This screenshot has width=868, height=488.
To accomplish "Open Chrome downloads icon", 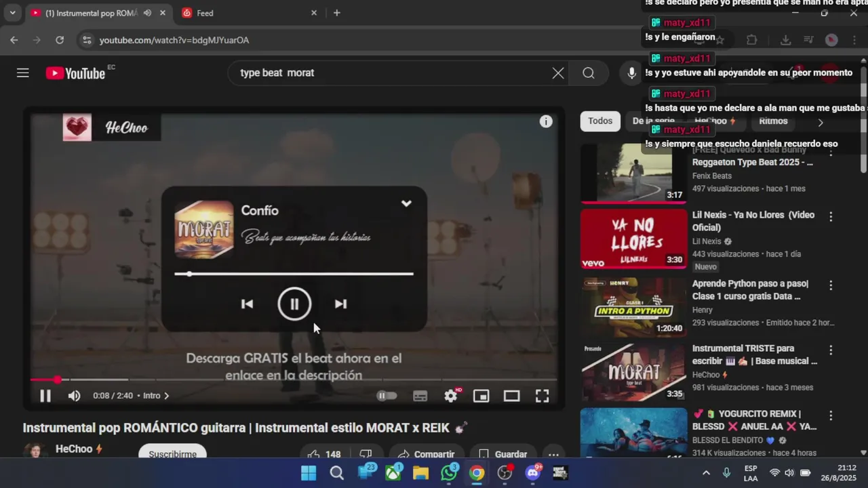I will click(x=785, y=40).
